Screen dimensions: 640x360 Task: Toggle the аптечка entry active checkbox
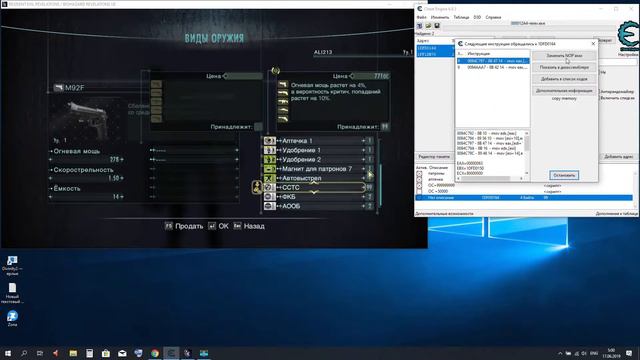419,179
